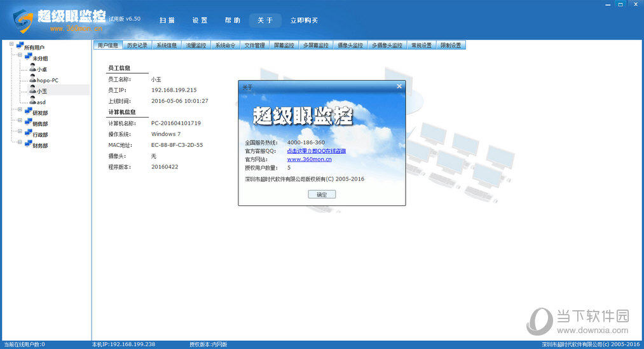Click the 试用版 v6.50 version label
This screenshot has height=349, width=644.
125,19
